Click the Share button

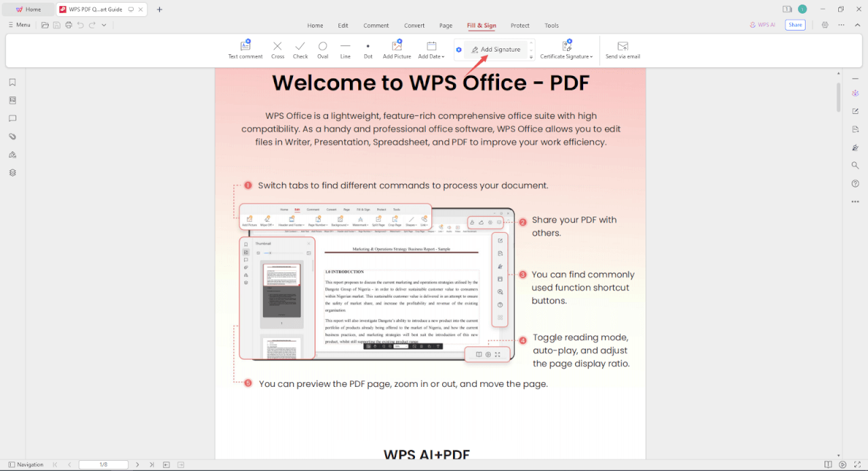795,25
